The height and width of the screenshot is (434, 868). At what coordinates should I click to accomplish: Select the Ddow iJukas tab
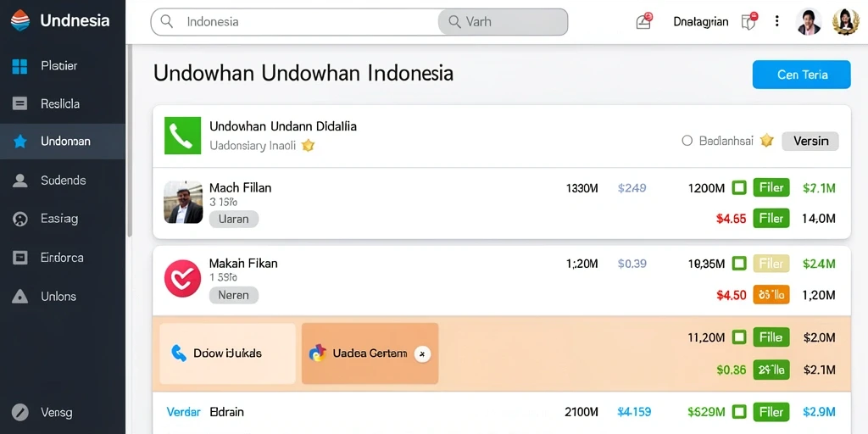click(x=227, y=353)
